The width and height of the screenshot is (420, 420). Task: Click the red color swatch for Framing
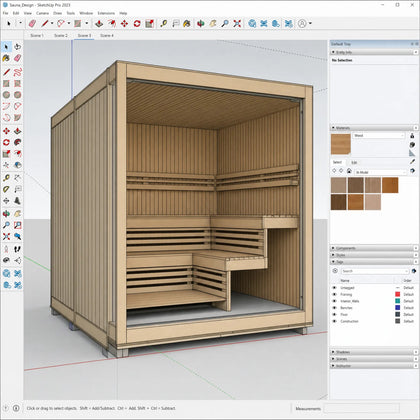397,294
